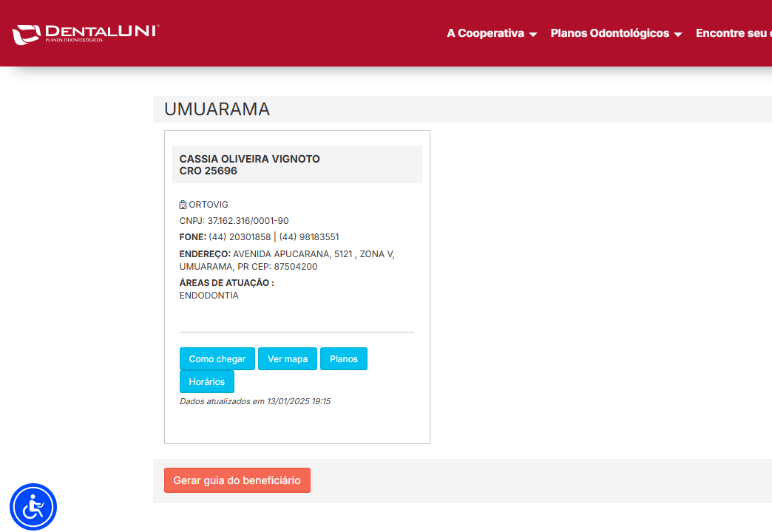The width and height of the screenshot is (772, 532).
Task: Expand the A Cooperativa menu
Action: [491, 33]
